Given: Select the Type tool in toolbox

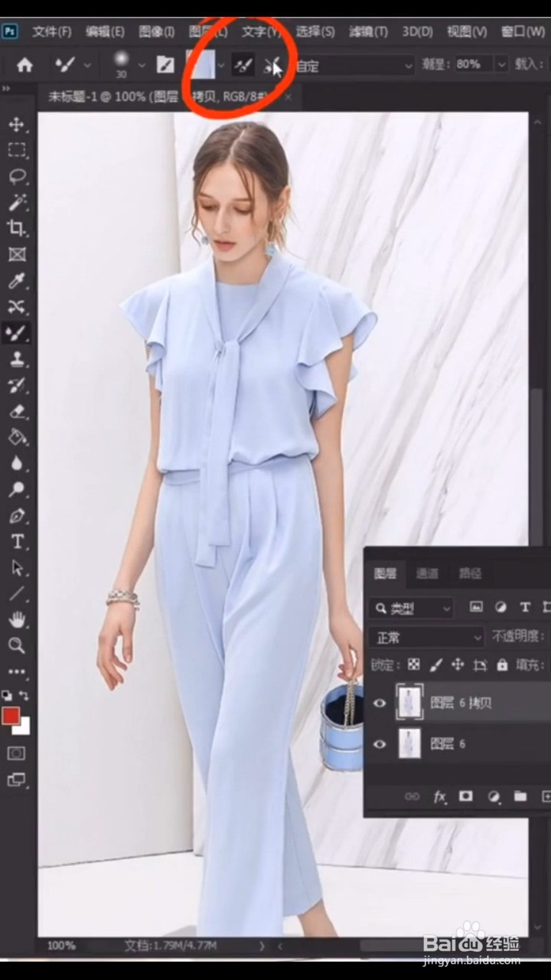Looking at the screenshot, I should [x=16, y=542].
